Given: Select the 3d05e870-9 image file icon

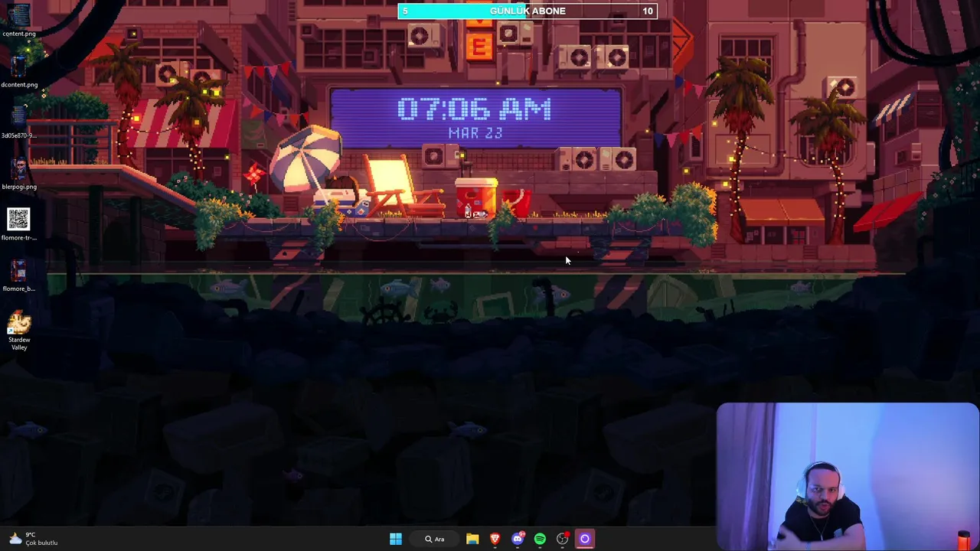Looking at the screenshot, I should [x=18, y=122].
